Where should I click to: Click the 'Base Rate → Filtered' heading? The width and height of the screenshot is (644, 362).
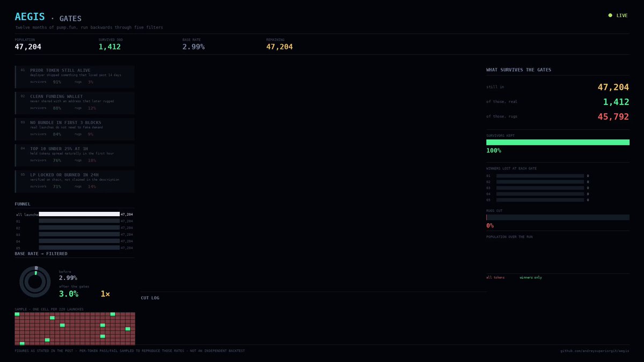[x=41, y=253]
